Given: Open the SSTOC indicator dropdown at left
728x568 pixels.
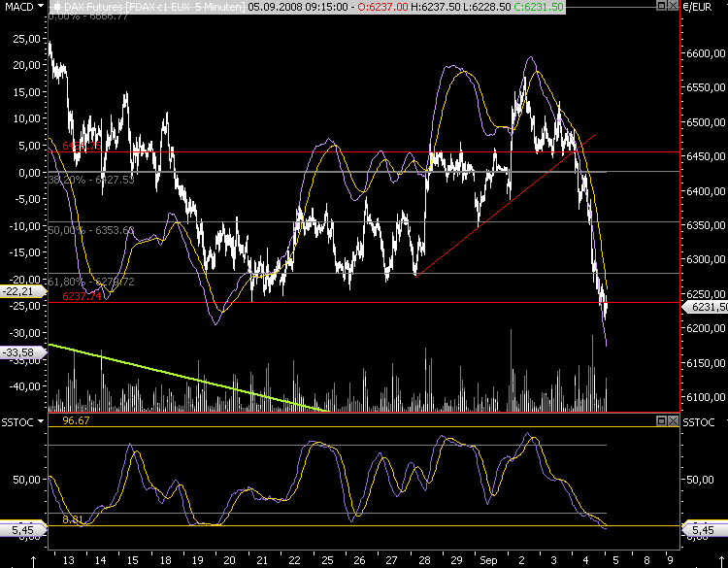Looking at the screenshot, I should pyautogui.click(x=41, y=421).
